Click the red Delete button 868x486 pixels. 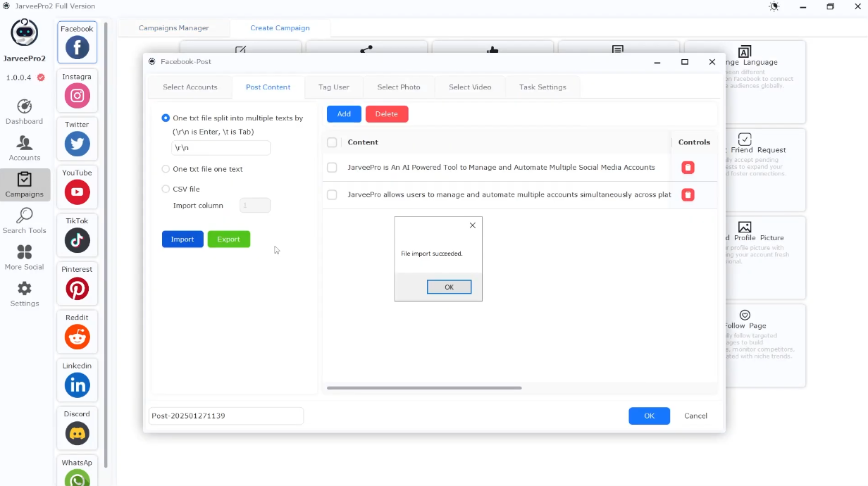click(386, 114)
